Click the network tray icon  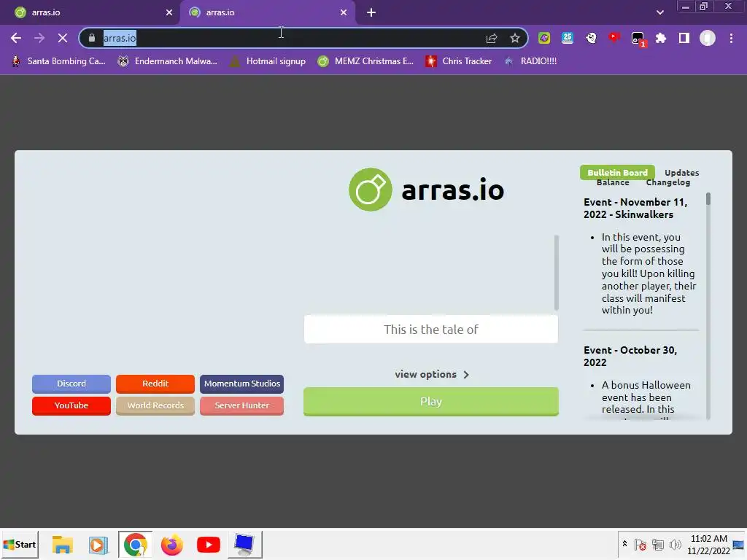(x=658, y=545)
